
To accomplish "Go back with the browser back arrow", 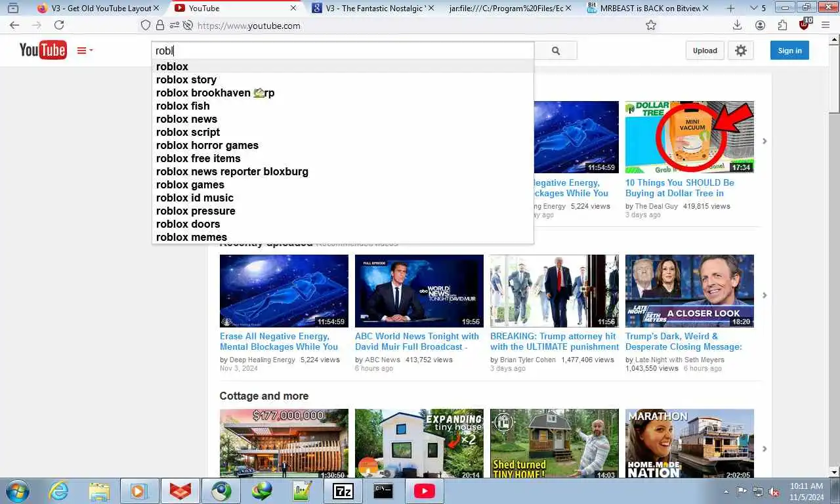I will tap(14, 26).
